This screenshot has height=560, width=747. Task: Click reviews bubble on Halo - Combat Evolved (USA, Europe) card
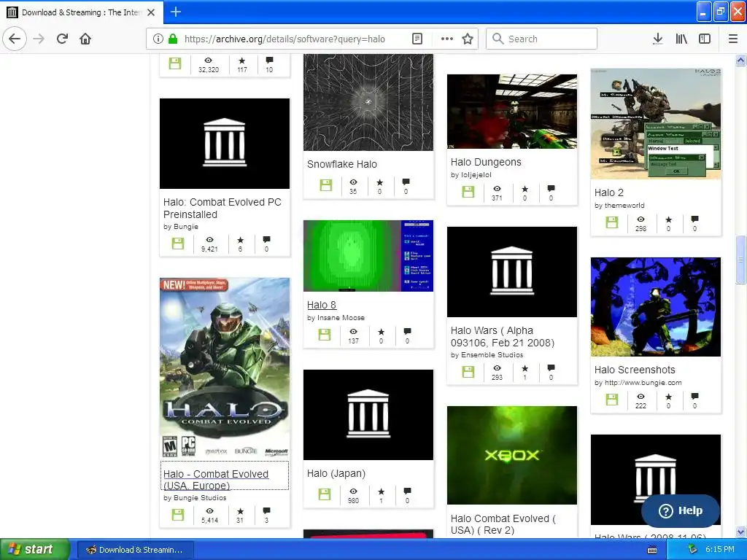266,511
